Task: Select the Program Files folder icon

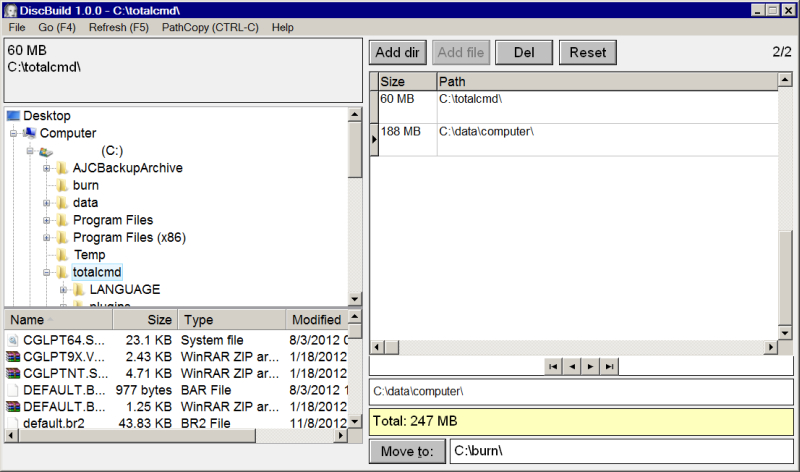Action: pyautogui.click(x=62, y=220)
